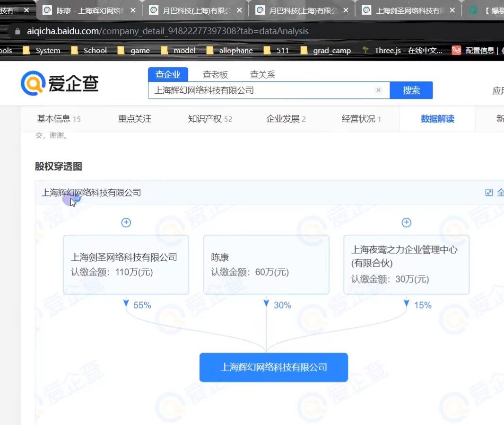Click 认缴金额: 30万(元) text
Image resolution: width=504 pixels, height=425 pixels.
390,279
